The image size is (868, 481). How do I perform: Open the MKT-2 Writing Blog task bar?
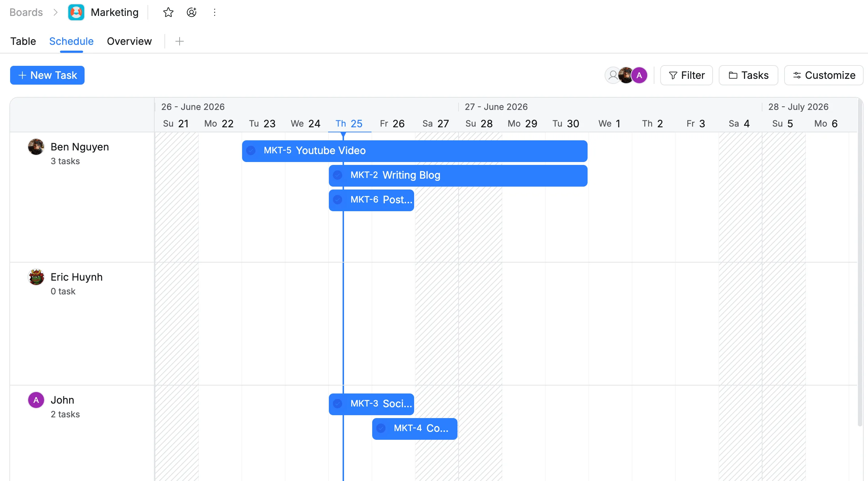458,175
